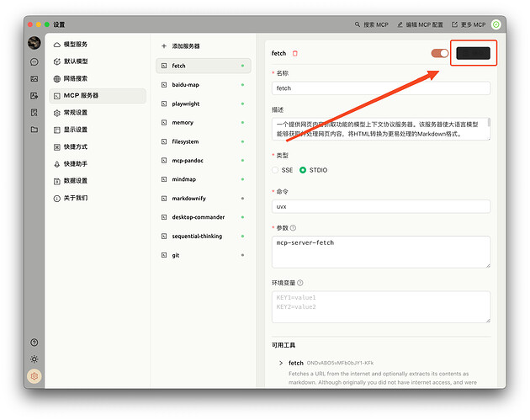Open 网络搜索 settings
The width and height of the screenshot is (530, 420).
click(x=98, y=78)
